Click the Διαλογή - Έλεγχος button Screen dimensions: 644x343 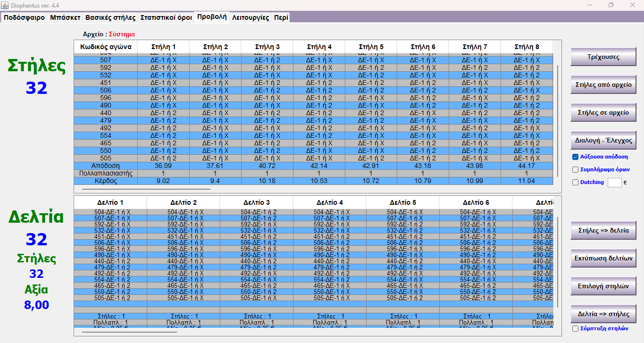603,141
